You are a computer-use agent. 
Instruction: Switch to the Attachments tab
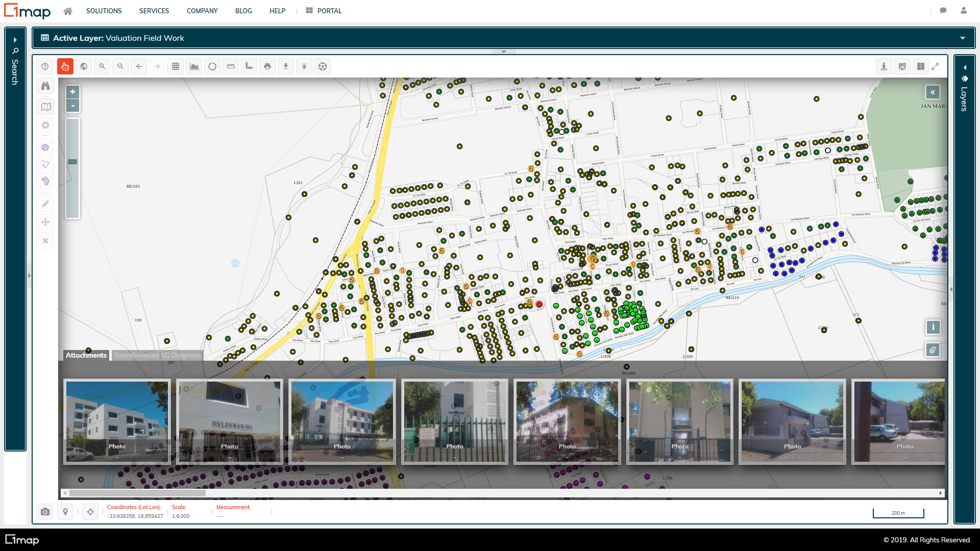(x=86, y=355)
